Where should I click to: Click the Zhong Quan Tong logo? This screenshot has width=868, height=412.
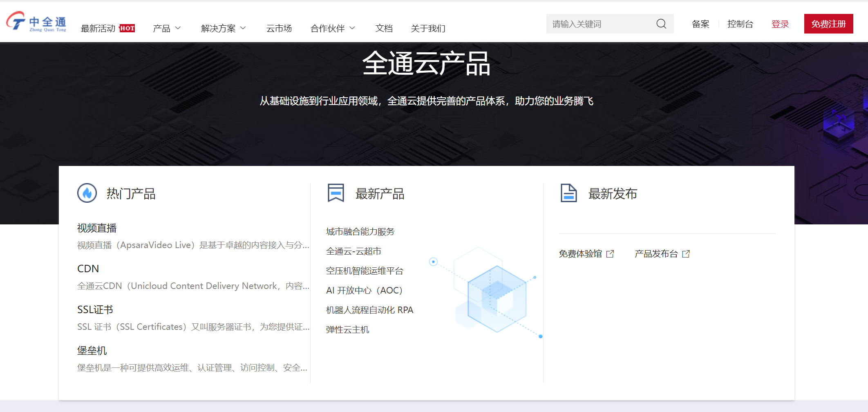coord(36,22)
